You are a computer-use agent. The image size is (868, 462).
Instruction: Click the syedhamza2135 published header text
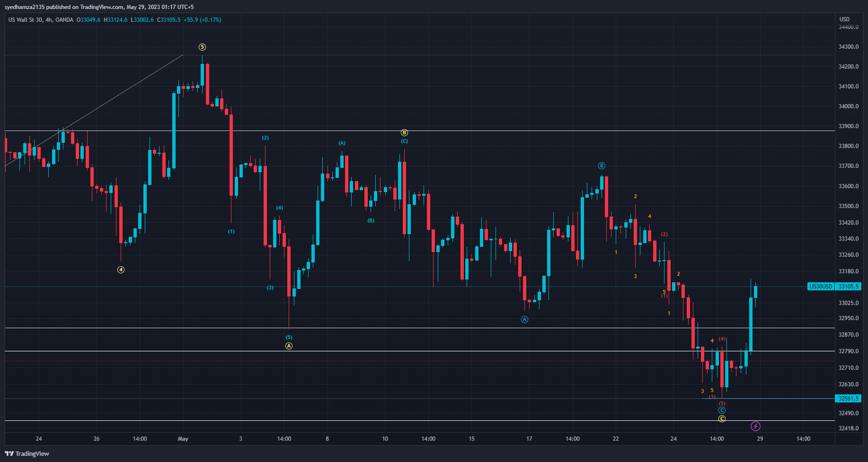click(x=99, y=7)
